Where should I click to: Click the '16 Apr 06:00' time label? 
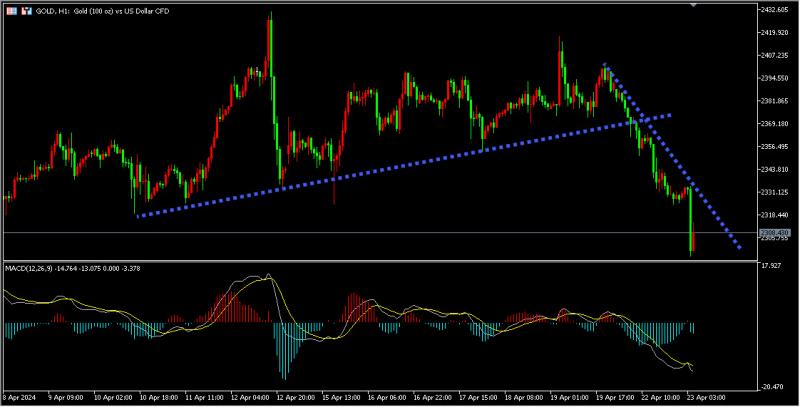click(387, 397)
